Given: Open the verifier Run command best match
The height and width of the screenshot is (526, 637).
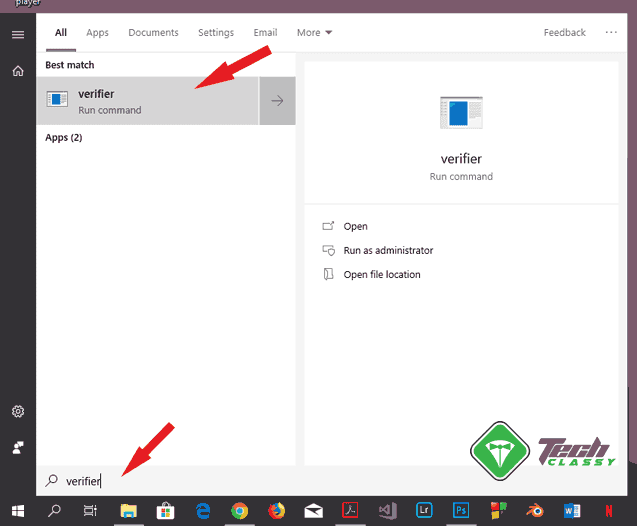Looking at the screenshot, I should (x=147, y=101).
